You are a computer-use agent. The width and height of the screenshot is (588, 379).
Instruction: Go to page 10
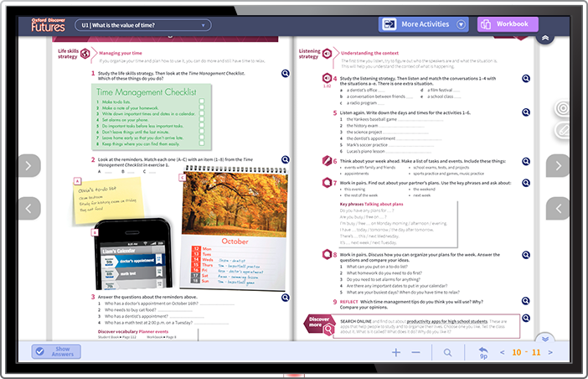[517, 352]
